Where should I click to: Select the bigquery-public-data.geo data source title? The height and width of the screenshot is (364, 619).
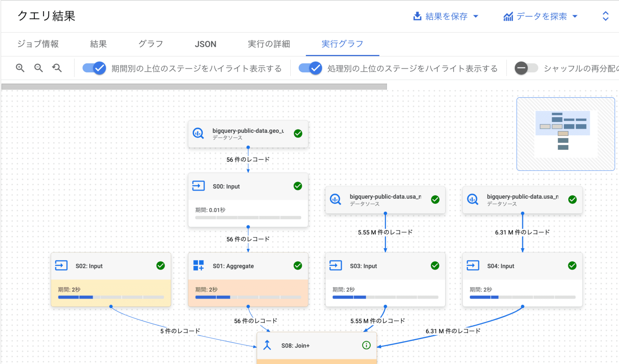pos(248,131)
